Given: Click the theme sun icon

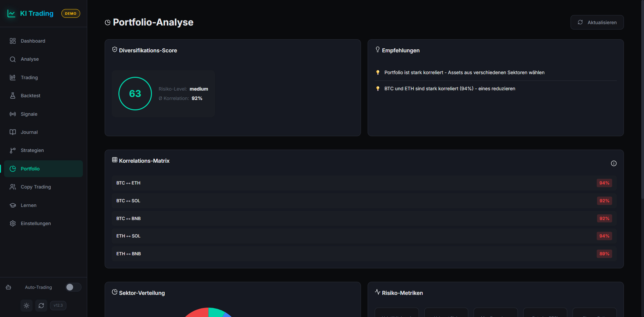Looking at the screenshot, I should pos(26,306).
